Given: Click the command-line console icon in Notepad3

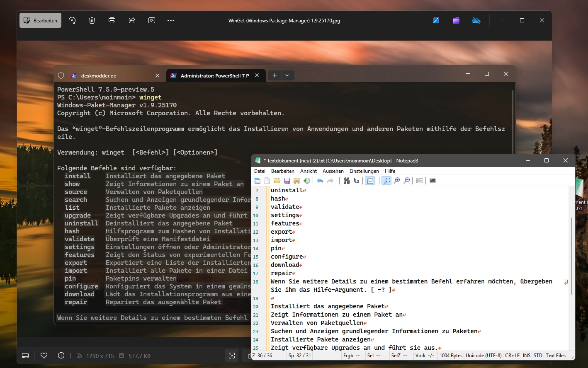Looking at the screenshot, I should 433,181.
